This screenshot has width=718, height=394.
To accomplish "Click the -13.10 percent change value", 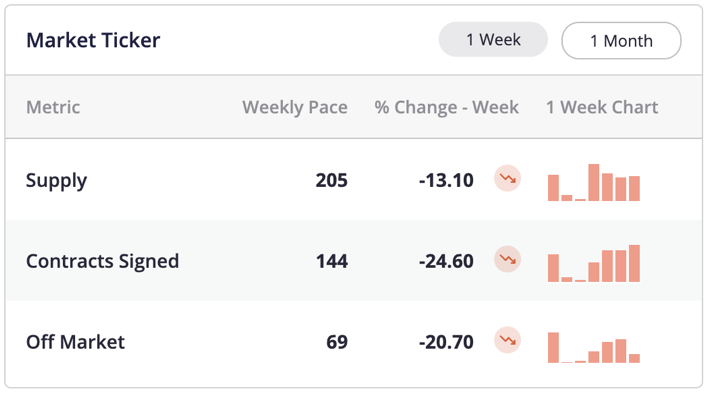I will point(446,180).
